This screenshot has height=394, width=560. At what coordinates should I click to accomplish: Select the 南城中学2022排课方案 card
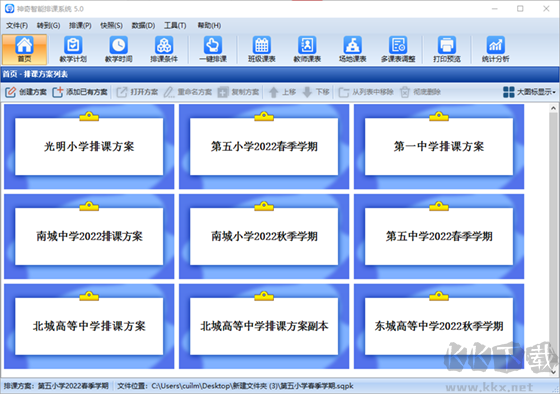click(89, 236)
